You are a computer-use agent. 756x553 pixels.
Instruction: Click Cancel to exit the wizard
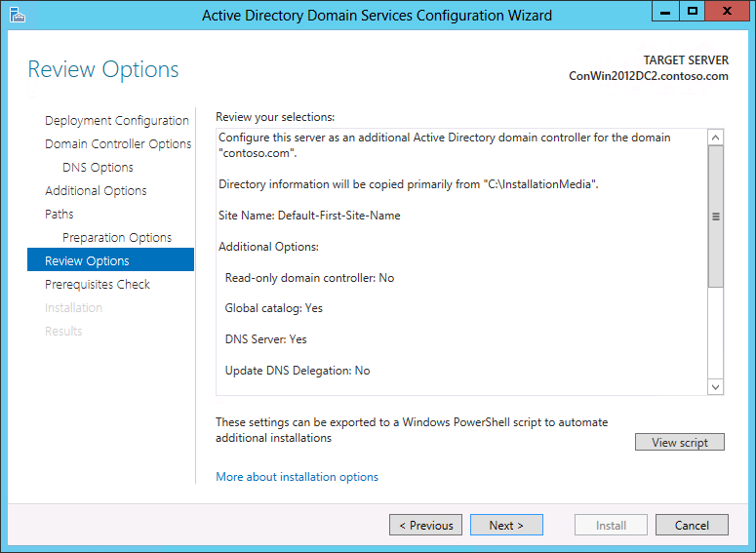692,525
